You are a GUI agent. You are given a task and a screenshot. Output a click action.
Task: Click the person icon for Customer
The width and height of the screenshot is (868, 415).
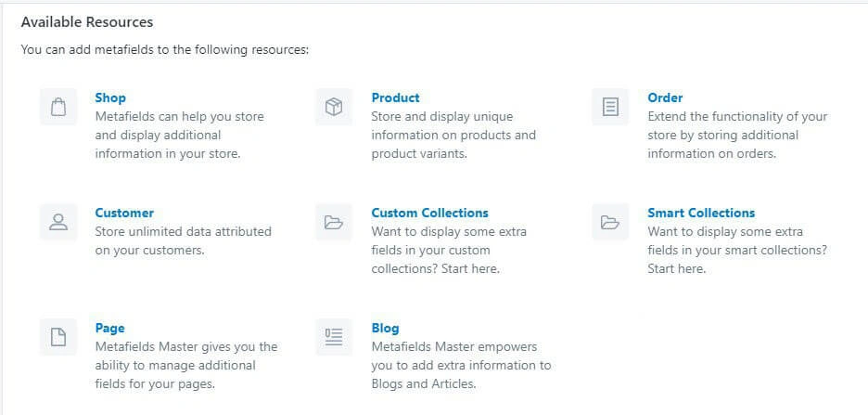tap(58, 222)
